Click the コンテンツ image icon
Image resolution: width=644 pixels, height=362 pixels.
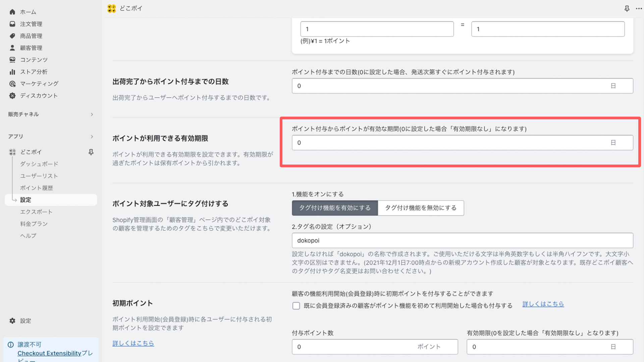tap(12, 60)
